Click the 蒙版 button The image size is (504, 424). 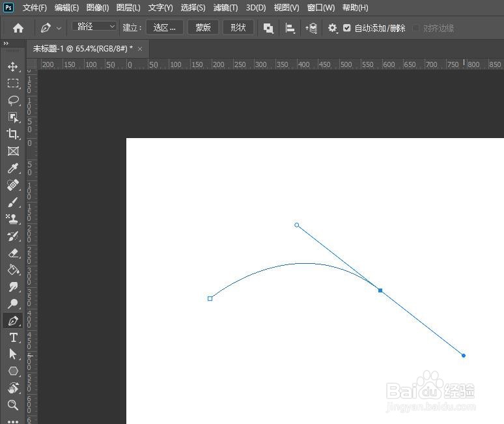click(x=203, y=27)
